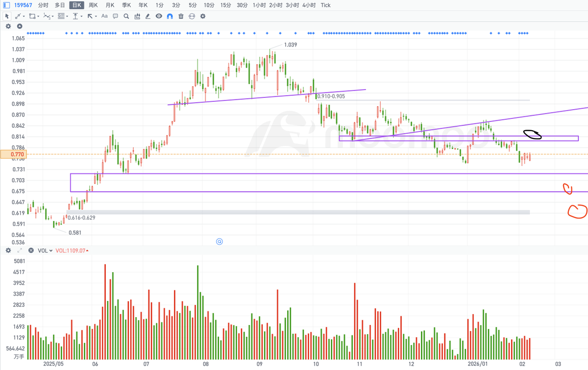588x370 pixels.
Task: Click the chart search magnifier tool
Action: (x=126, y=16)
